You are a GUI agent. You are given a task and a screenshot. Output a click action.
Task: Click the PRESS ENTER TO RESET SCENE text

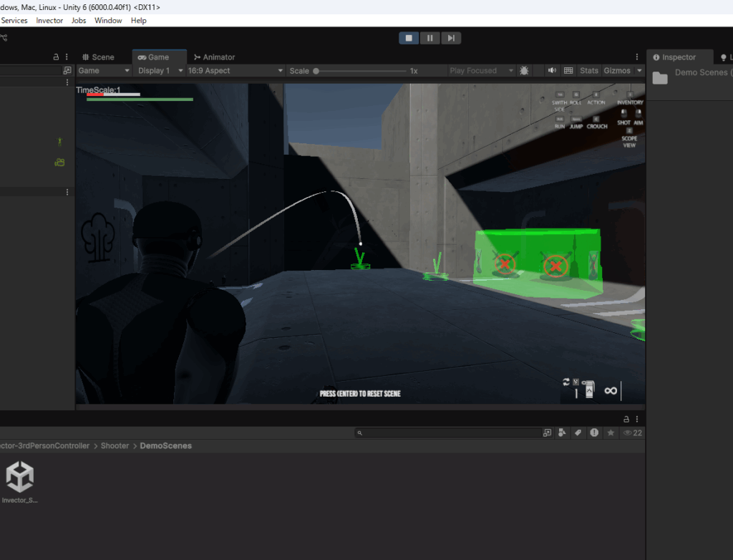(x=360, y=393)
